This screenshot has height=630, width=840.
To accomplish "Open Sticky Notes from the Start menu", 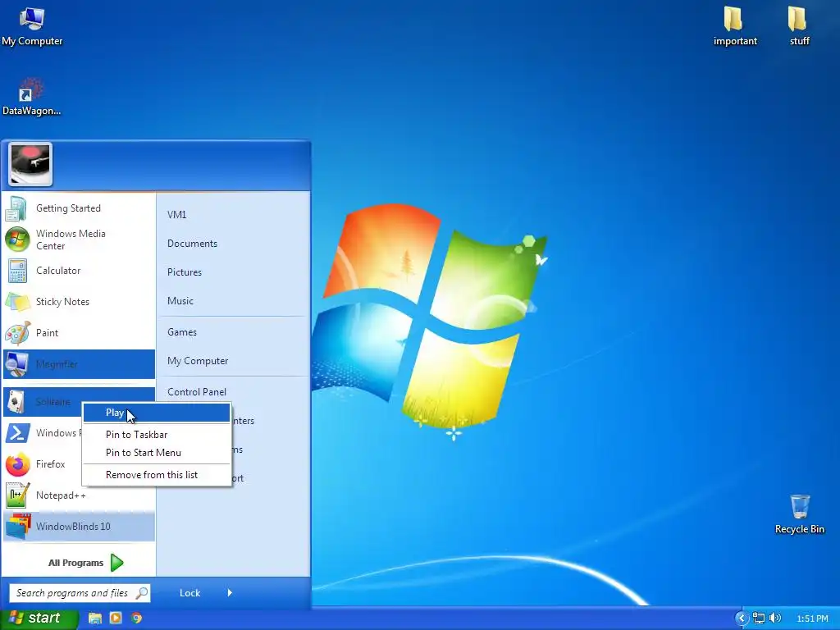I will [79, 302].
